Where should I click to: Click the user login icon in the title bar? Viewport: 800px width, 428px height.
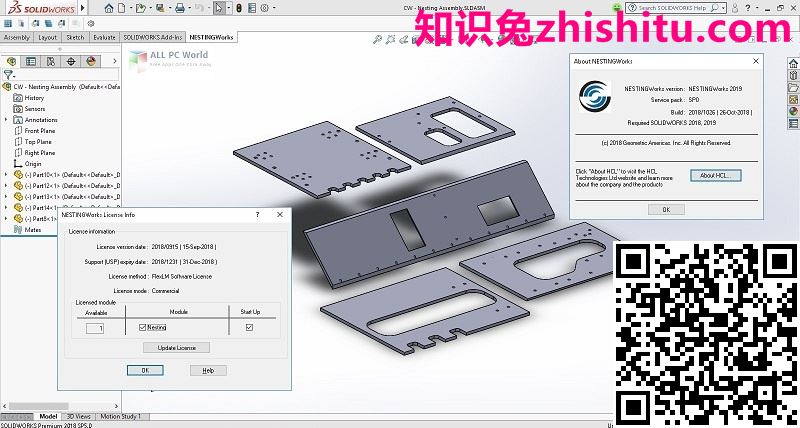click(735, 8)
